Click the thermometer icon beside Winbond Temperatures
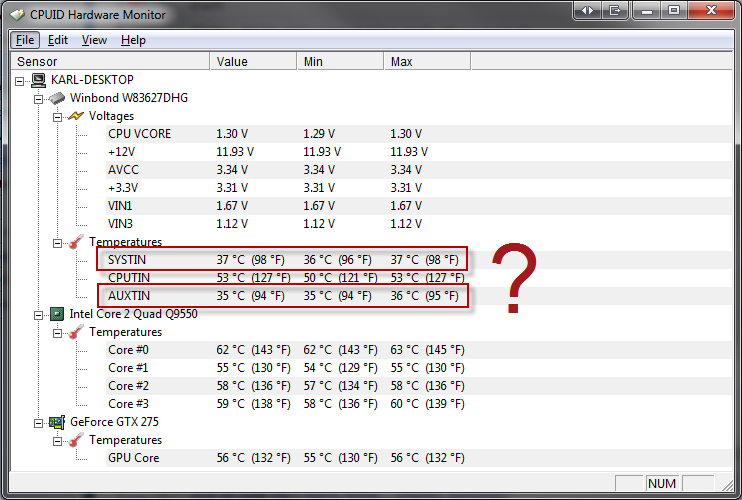This screenshot has height=500, width=742. coord(76,242)
